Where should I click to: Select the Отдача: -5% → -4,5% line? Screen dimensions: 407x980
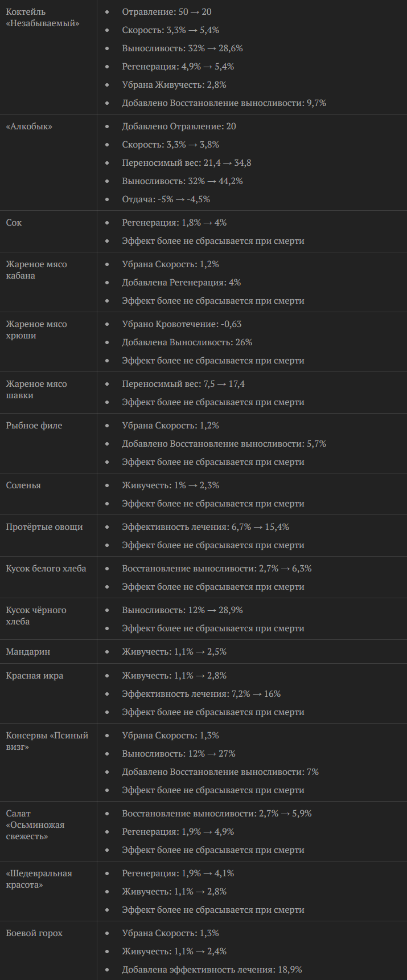tap(166, 199)
